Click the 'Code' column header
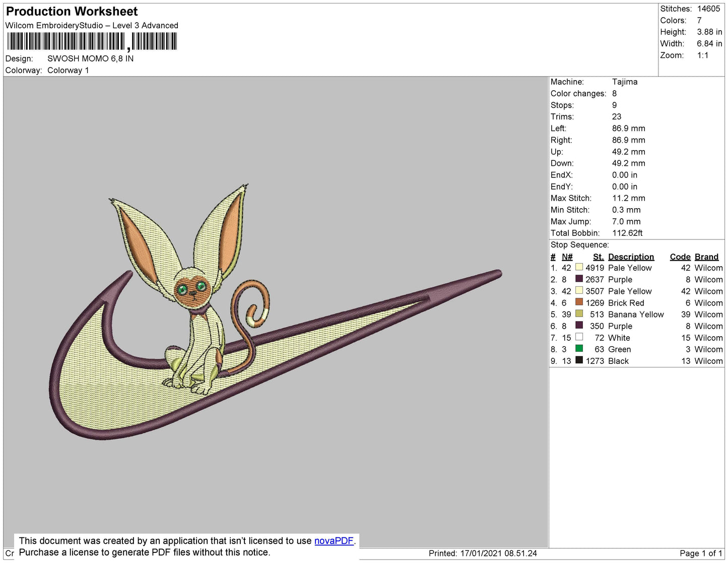Image resolution: width=728 pixels, height=563 pixels. (x=680, y=257)
